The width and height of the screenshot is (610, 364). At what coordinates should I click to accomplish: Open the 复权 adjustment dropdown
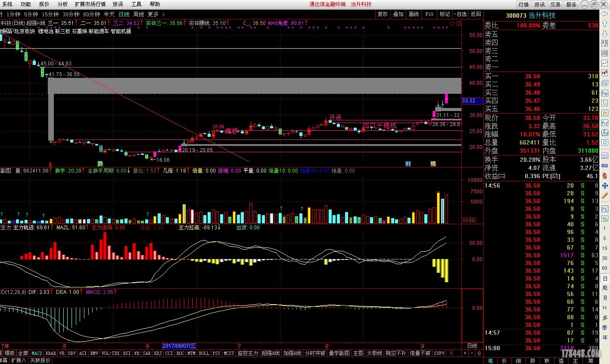point(383,14)
